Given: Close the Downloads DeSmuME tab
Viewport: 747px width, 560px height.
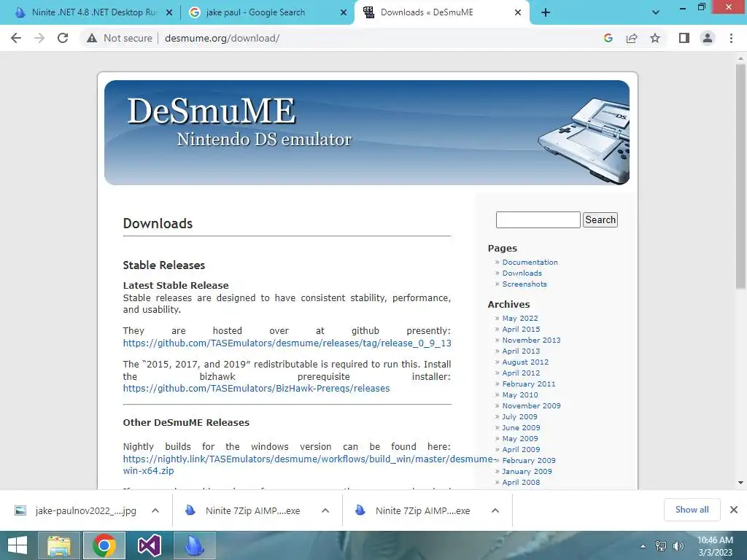Looking at the screenshot, I should click(518, 13).
